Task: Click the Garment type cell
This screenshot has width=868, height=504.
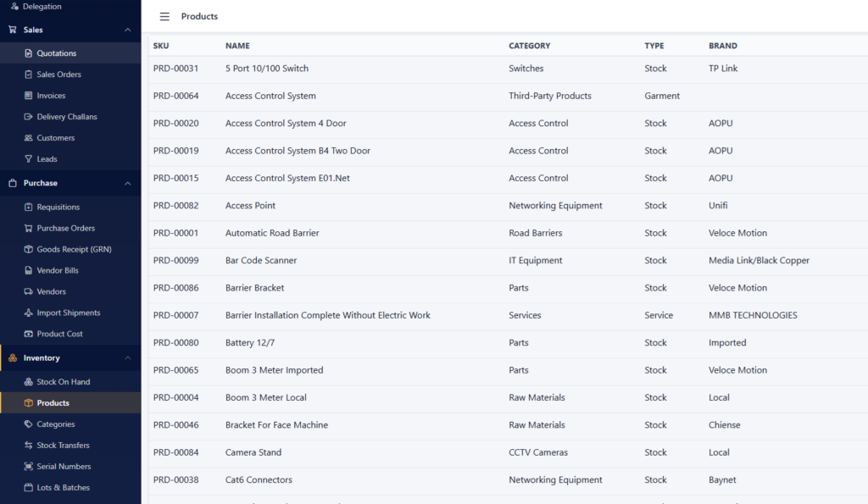Action: (x=661, y=96)
